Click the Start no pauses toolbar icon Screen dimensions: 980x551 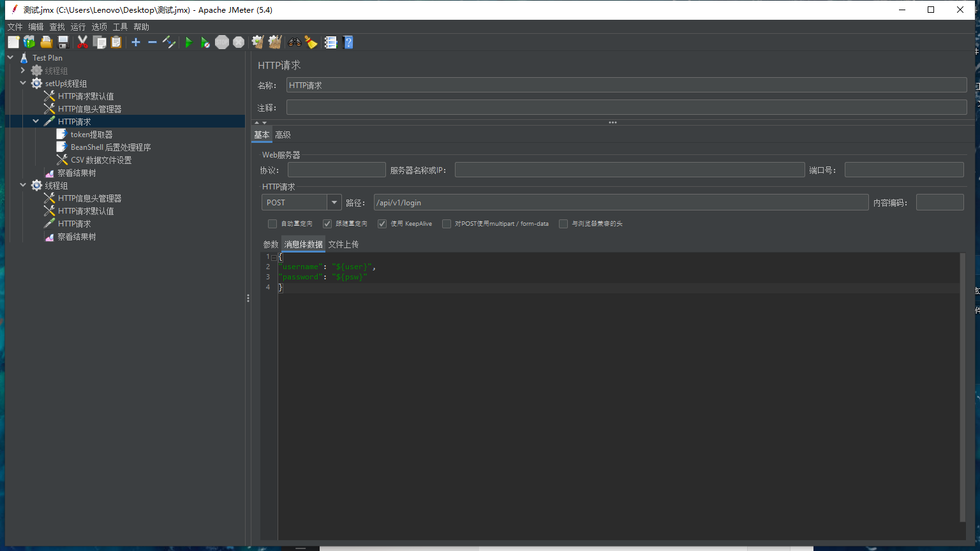click(x=205, y=42)
